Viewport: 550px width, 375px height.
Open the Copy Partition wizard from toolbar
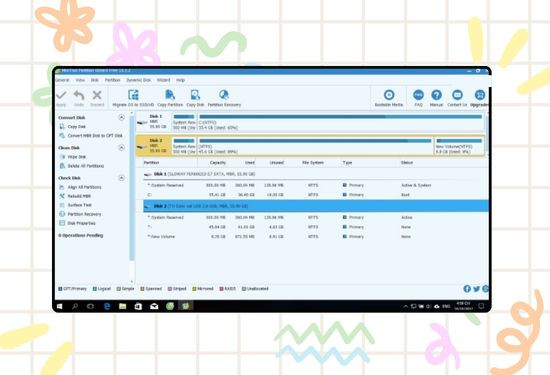(x=170, y=98)
